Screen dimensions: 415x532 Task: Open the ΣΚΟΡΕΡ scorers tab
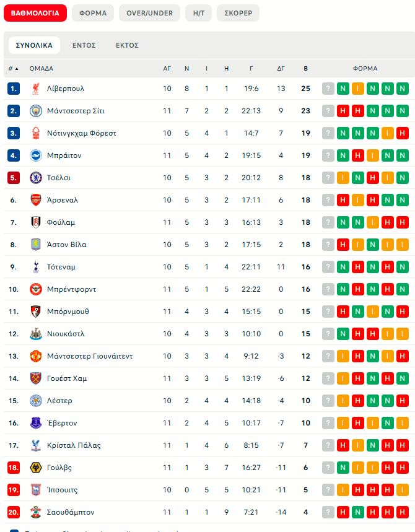[x=238, y=13]
